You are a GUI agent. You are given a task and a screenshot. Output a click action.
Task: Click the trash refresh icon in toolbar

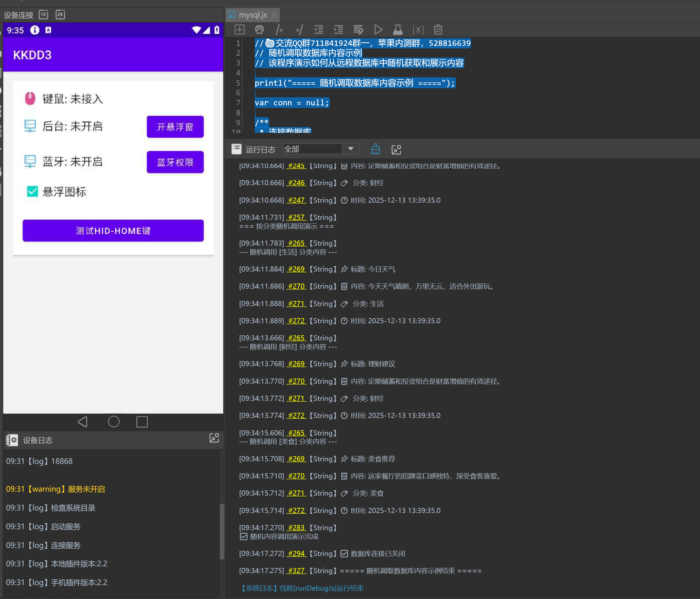pyautogui.click(x=438, y=30)
